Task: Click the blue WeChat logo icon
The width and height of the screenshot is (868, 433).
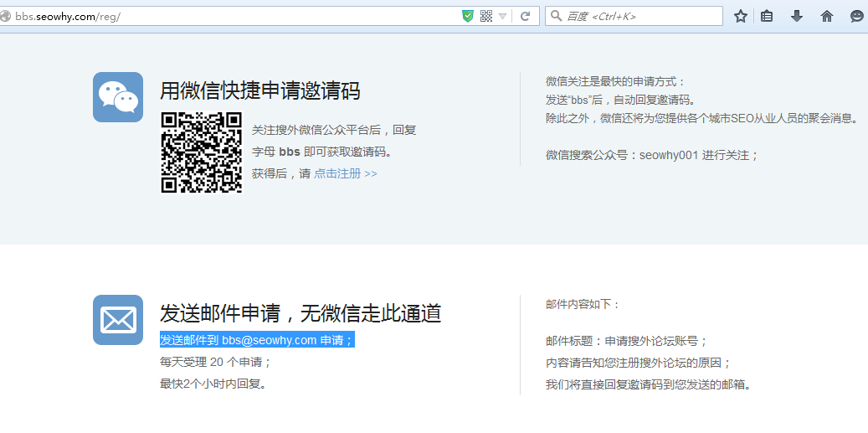Action: pyautogui.click(x=118, y=97)
